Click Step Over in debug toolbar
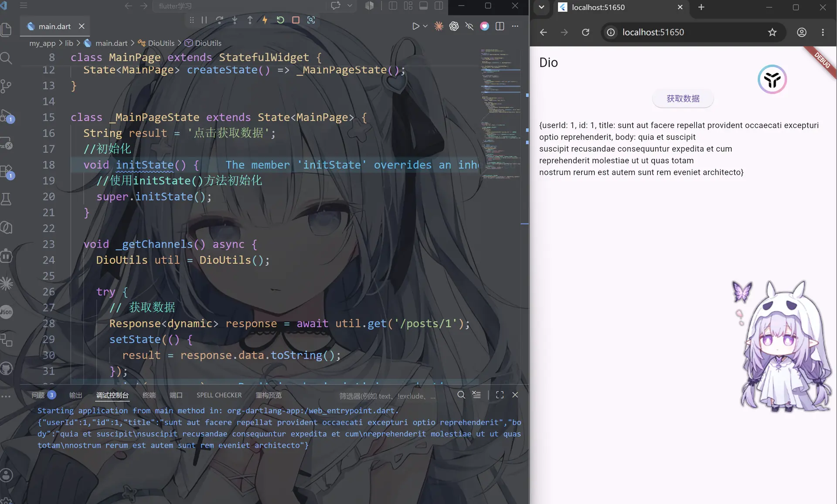 219,20
